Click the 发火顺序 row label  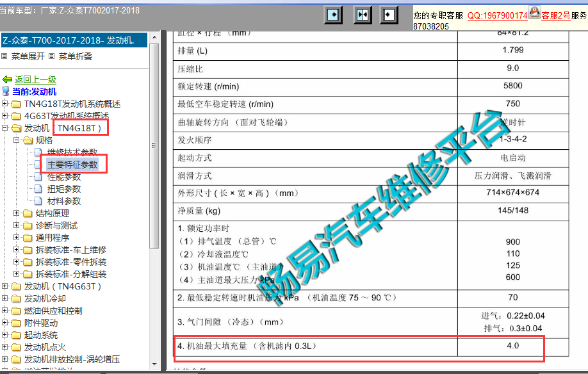tap(194, 140)
